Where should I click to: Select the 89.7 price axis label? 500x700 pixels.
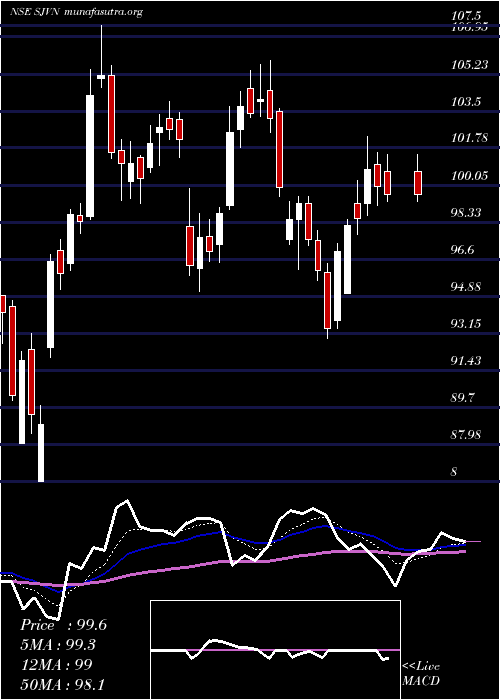[x=462, y=397]
